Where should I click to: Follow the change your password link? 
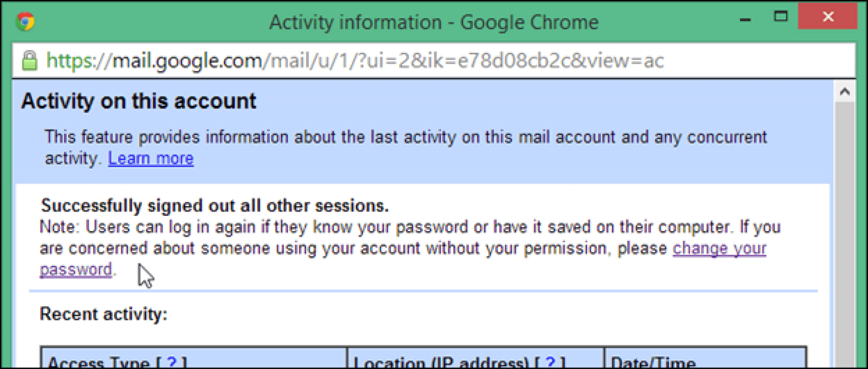tap(719, 249)
